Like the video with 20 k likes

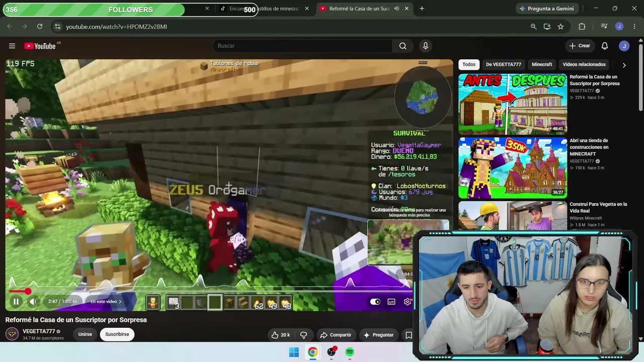click(280, 335)
